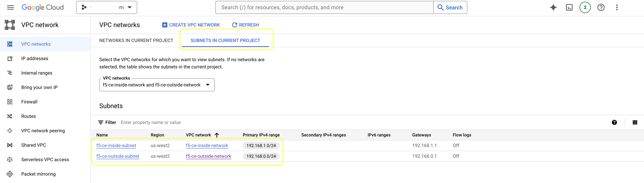Open the Gemini AI assistant sparkle icon
Screen dimensions: 644x183
[553, 8]
